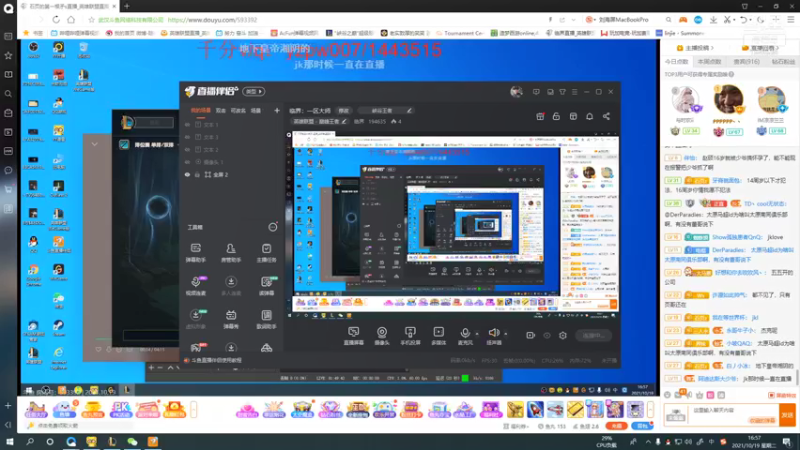Viewport: 800px width, 450px height.
Task: Open taskbar search magnifier
Action: (30, 442)
